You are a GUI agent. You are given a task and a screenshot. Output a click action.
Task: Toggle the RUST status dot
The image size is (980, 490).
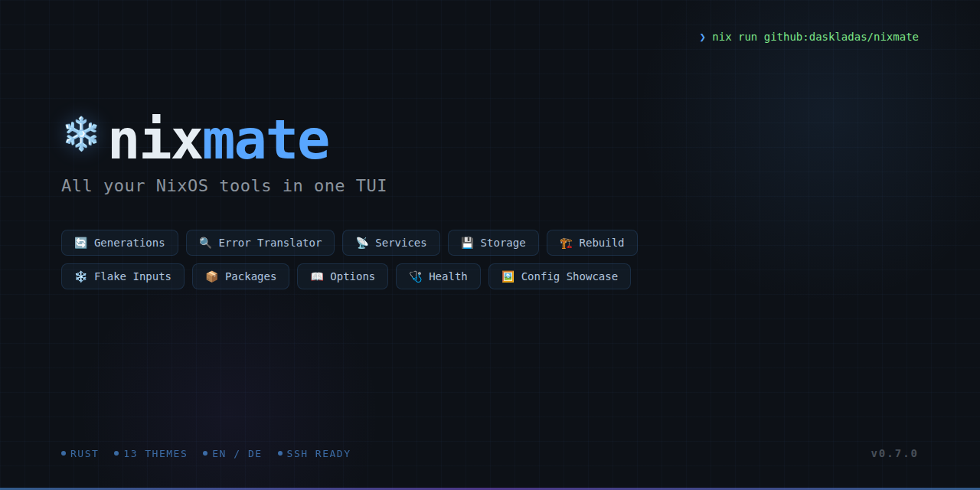coord(79,453)
